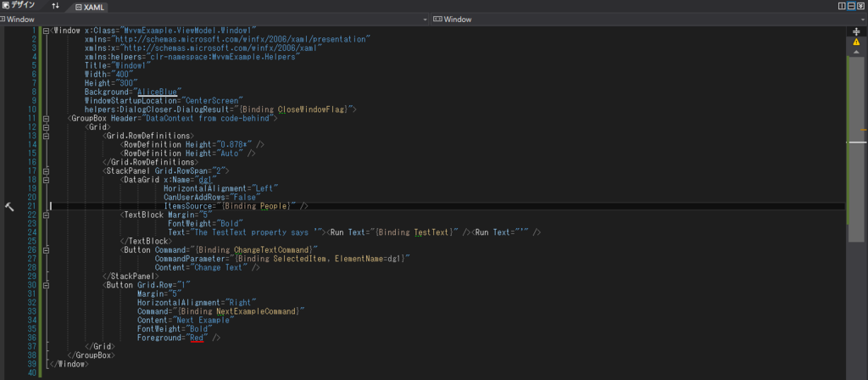Select the horizontal split view icon

coord(851,6)
